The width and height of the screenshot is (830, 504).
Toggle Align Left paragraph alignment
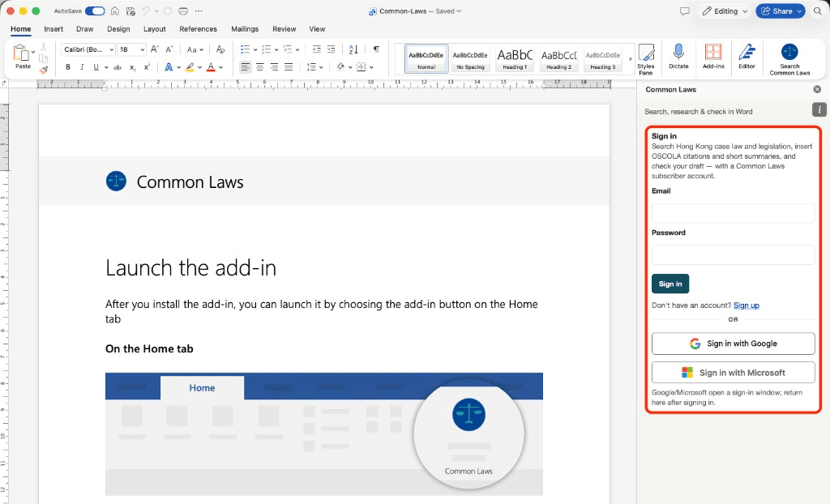point(245,66)
